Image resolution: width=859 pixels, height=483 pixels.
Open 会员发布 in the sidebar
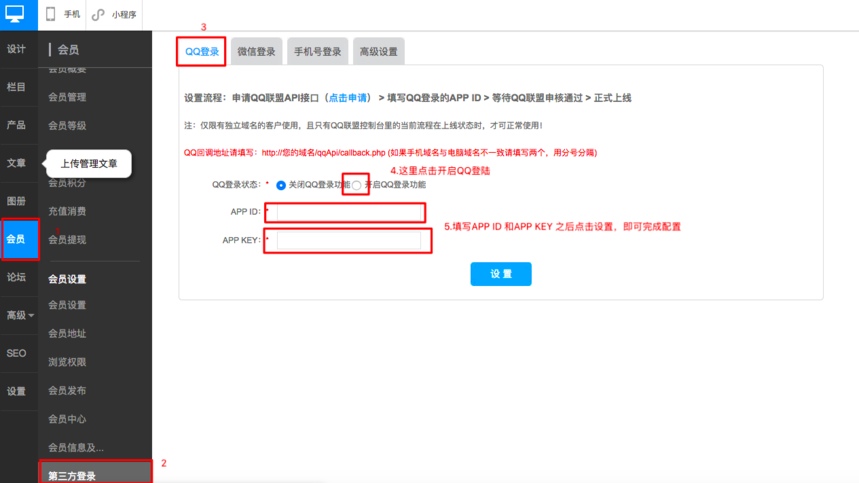pyautogui.click(x=67, y=390)
